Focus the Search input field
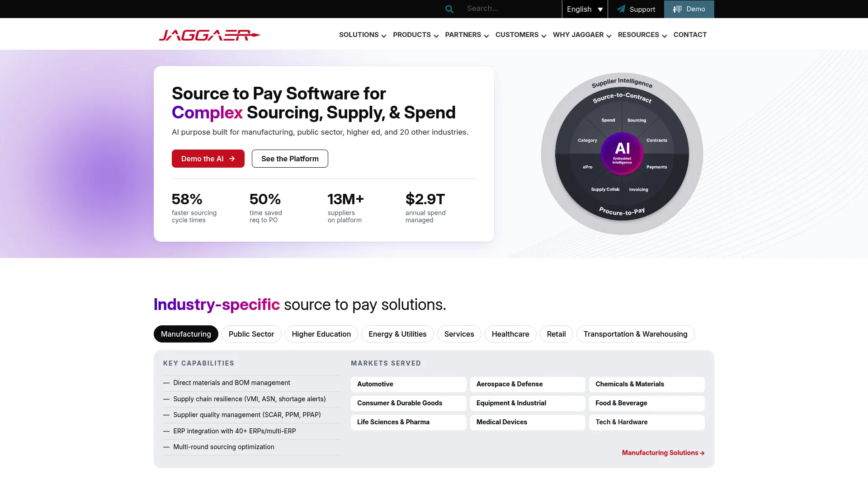868x488 pixels. point(511,9)
